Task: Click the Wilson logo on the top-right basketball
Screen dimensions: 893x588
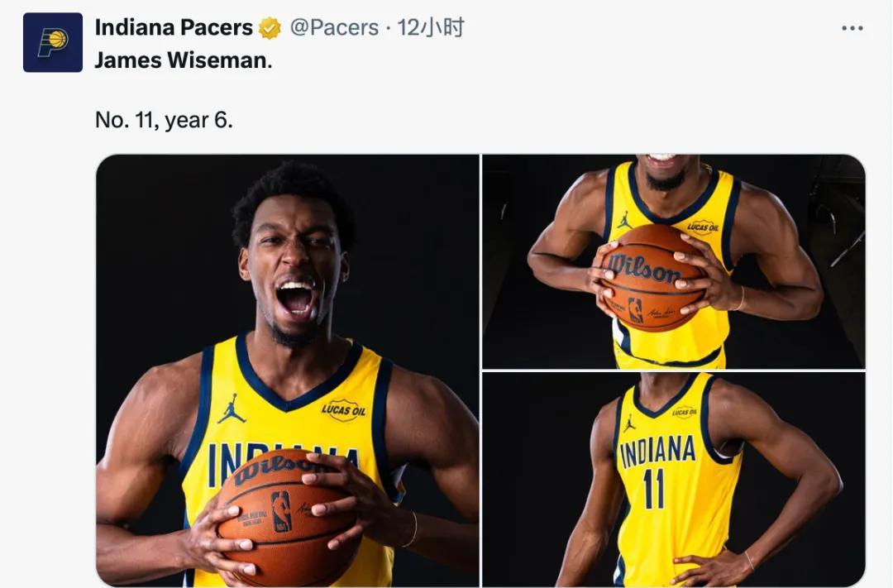Action: (x=644, y=269)
